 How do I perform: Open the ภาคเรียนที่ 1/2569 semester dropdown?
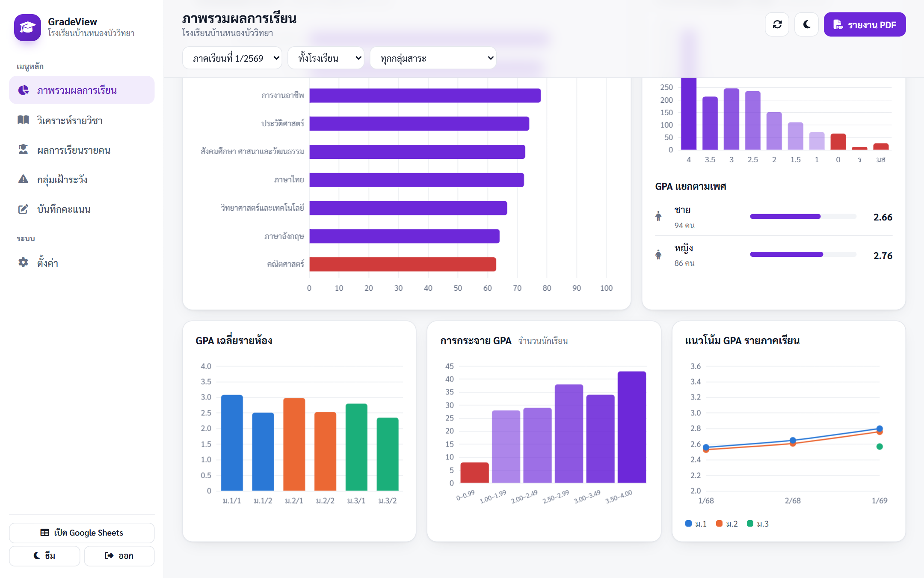232,58
